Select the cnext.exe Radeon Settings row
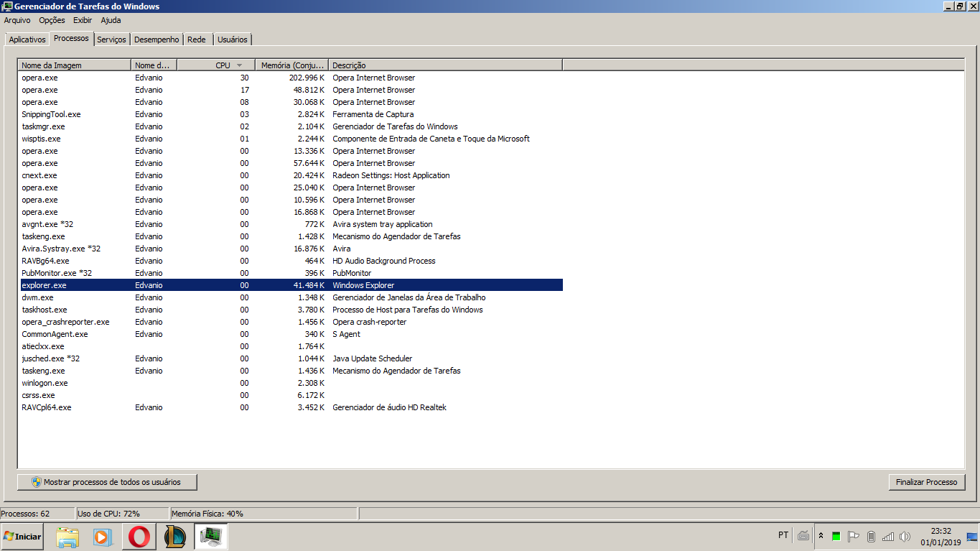This screenshot has width=980, height=551. (290, 175)
